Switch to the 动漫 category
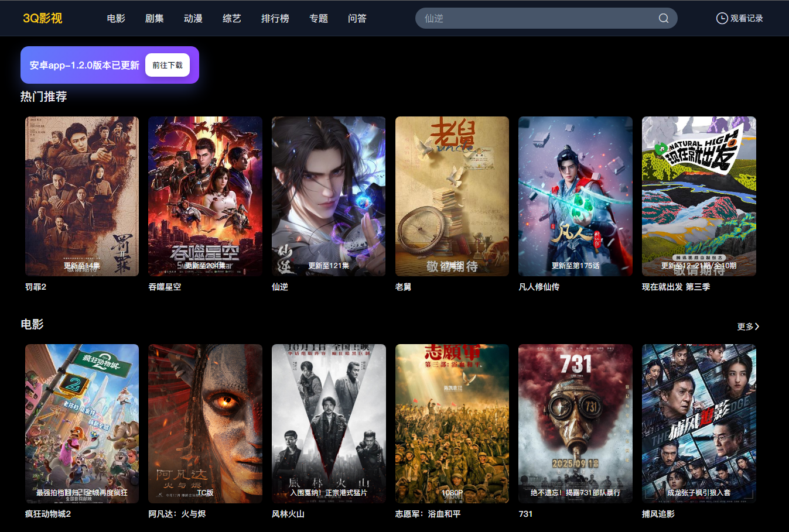 [193, 18]
